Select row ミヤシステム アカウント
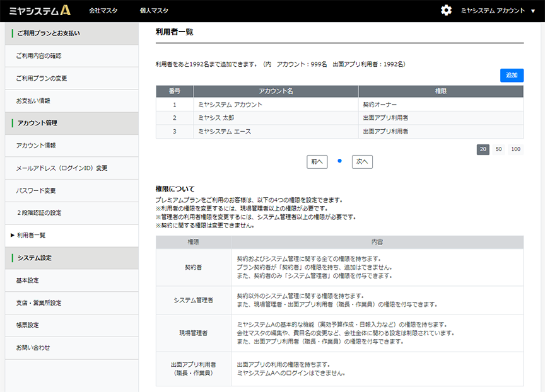The width and height of the screenshot is (545, 392). [x=339, y=105]
